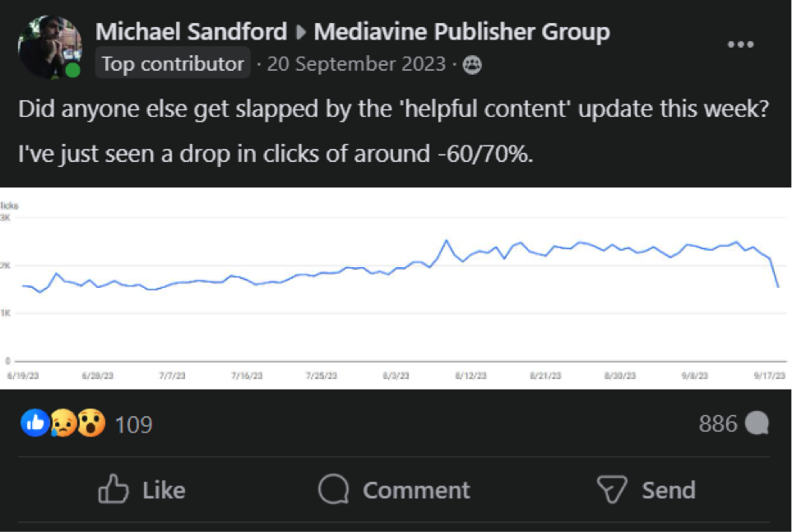Click the green online status dot
This screenshot has width=792, height=532.
click(x=73, y=71)
